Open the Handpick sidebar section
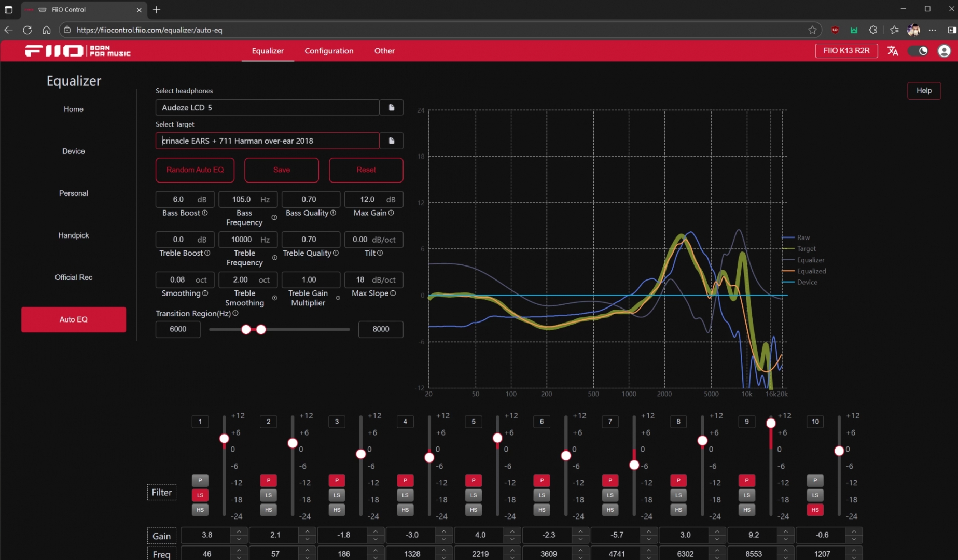The image size is (958, 560). pos(74,235)
